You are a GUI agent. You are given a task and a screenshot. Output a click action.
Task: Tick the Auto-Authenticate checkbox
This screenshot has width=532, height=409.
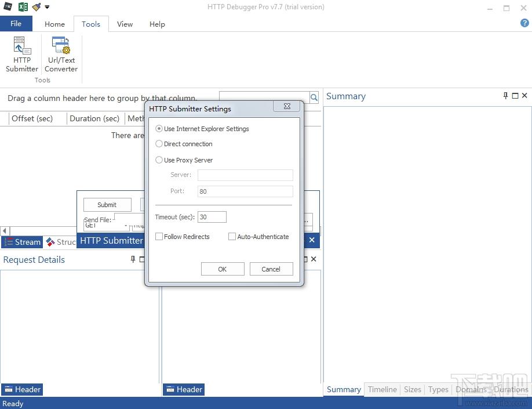[x=258, y=237]
